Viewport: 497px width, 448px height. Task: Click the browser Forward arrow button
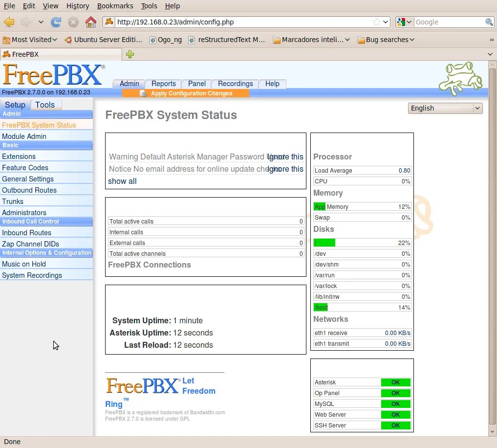click(x=26, y=22)
